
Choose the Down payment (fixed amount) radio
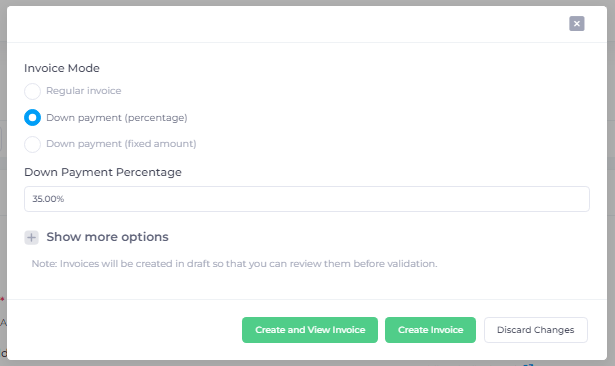[33, 144]
